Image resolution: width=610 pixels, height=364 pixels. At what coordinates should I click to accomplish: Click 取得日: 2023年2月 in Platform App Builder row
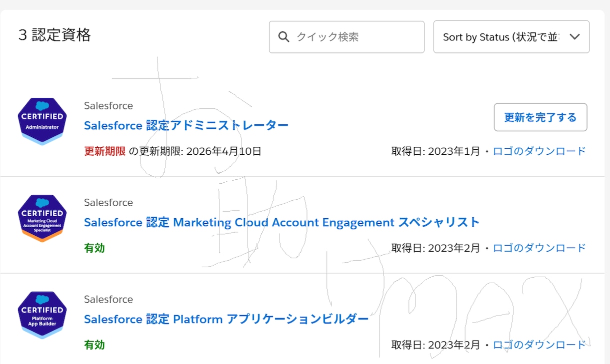(x=435, y=345)
